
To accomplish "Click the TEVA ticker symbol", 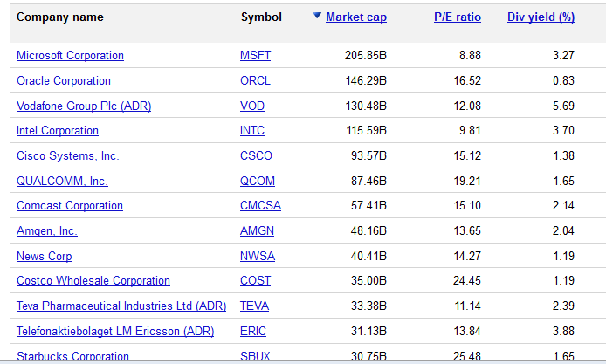I will (254, 306).
